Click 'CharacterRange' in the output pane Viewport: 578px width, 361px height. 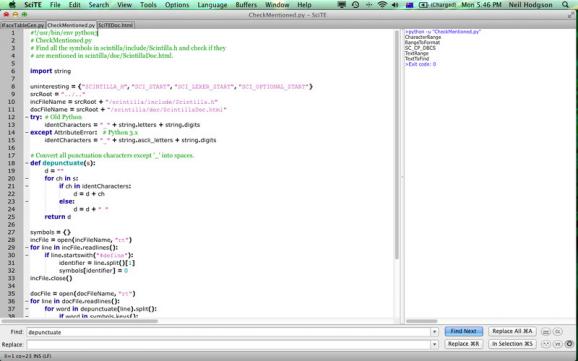point(422,37)
